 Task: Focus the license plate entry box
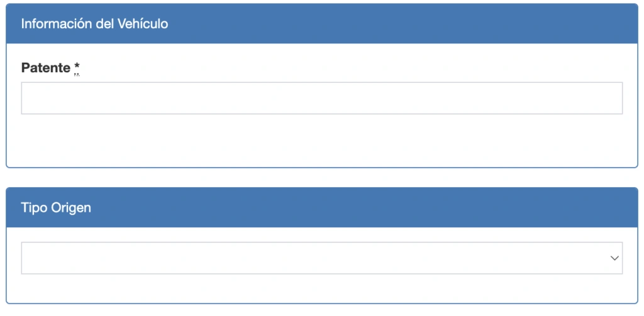tap(321, 98)
